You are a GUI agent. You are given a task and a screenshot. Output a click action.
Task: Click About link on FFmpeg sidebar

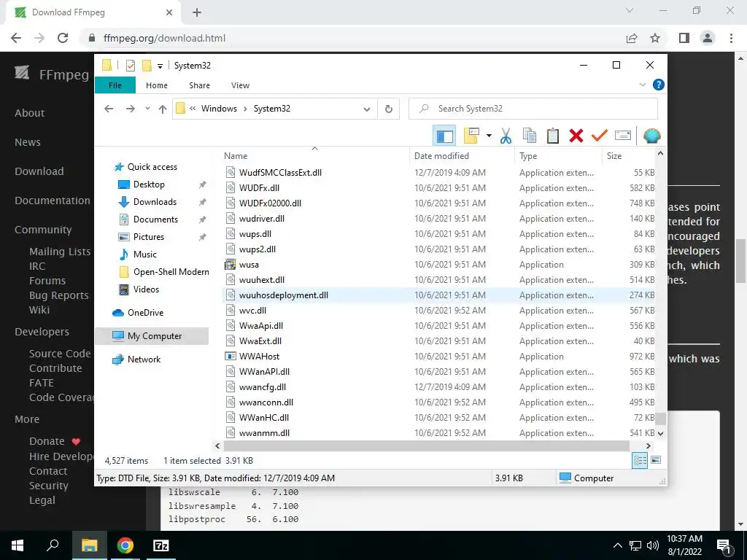[29, 113]
